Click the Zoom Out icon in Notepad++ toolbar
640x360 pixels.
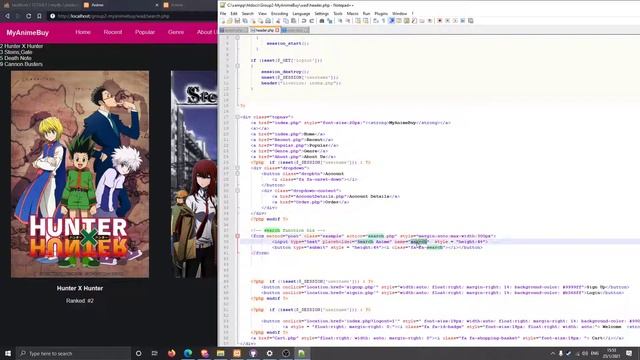[349, 21]
